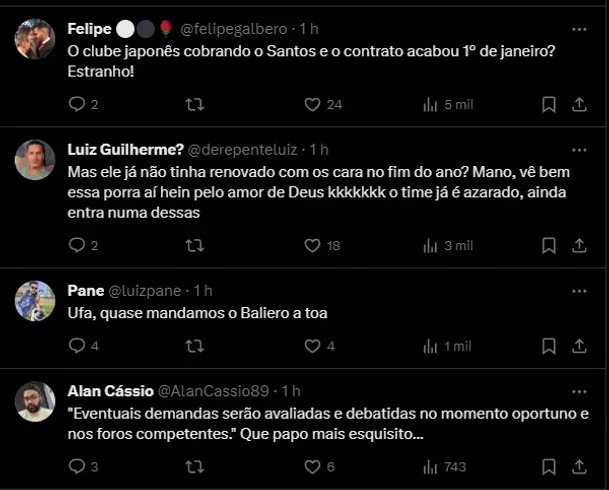Like Felipe's tweet with 24 likes
Image resolution: width=609 pixels, height=490 pixels.
312,104
